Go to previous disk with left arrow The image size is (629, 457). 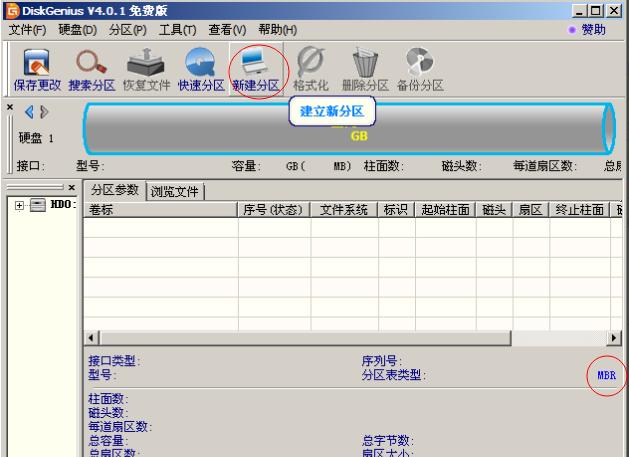(x=29, y=112)
